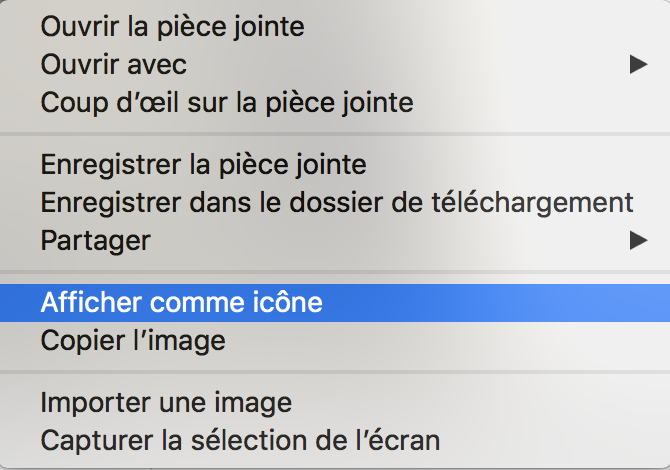Click 'Importer une image'
Screen dimensions: 670x470
tap(166, 402)
